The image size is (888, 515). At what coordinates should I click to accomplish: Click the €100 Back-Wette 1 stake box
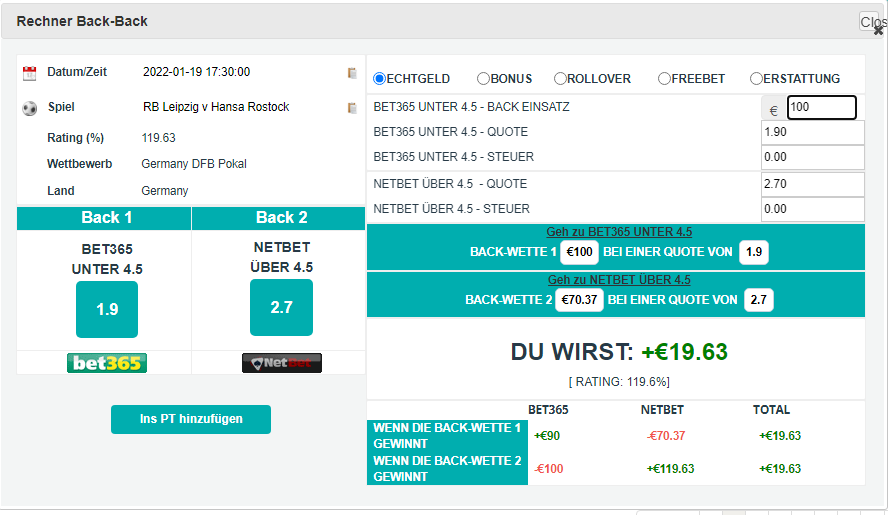[579, 252]
